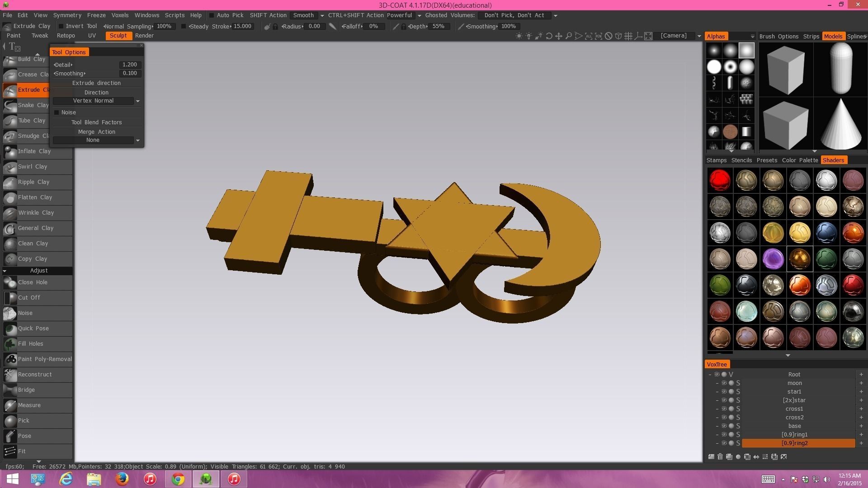Select the Snake Clay tool
Screen dimensions: 868x488
click(26, 105)
